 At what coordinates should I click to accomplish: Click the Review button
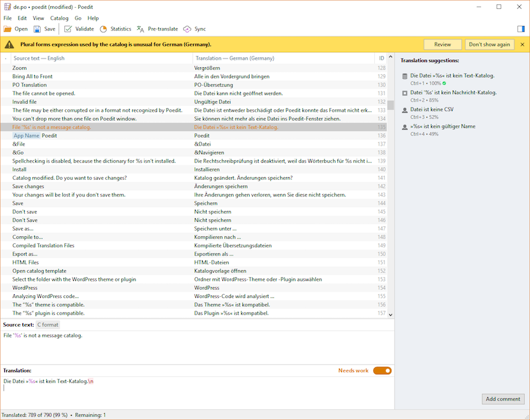tap(442, 44)
